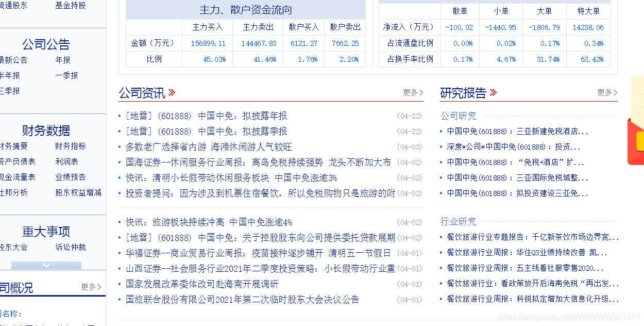The height and width of the screenshot is (326, 644).
Task: Click the 主力买入 ratio 45.03%
Action: point(214,59)
